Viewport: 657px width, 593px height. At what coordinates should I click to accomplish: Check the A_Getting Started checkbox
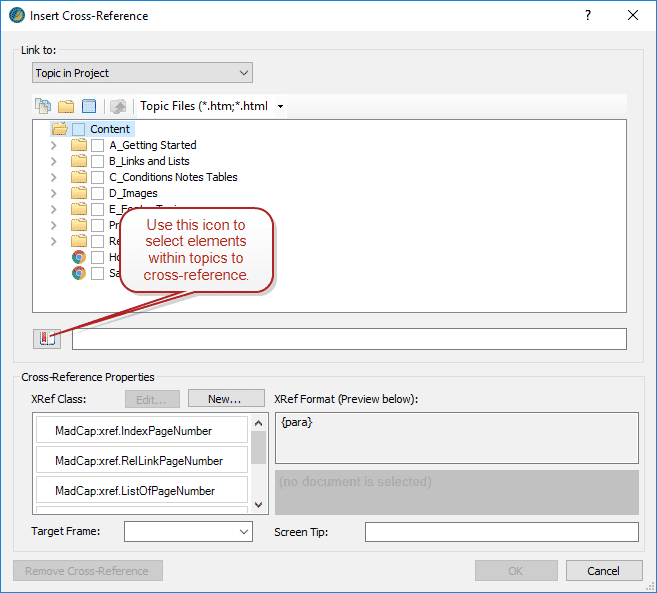coord(98,145)
